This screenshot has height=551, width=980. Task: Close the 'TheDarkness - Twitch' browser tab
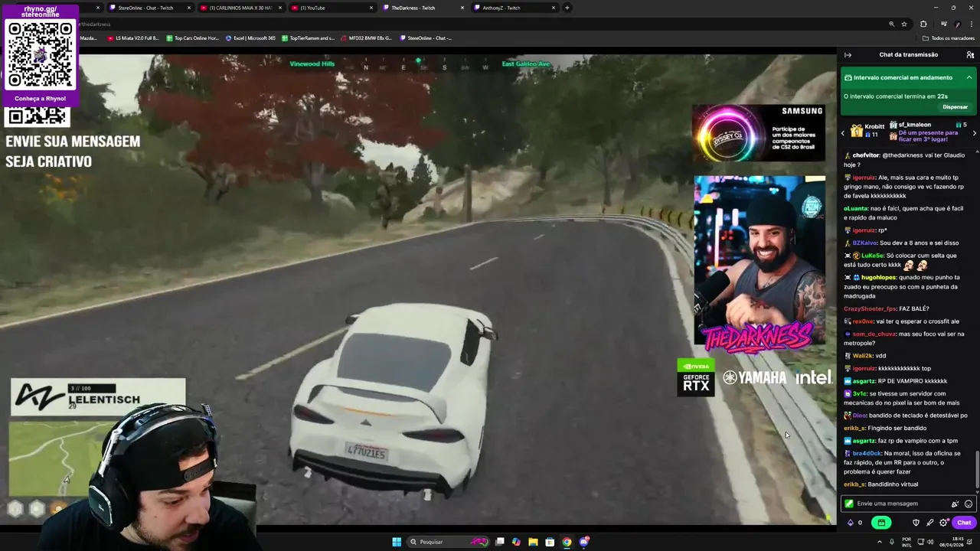(462, 8)
